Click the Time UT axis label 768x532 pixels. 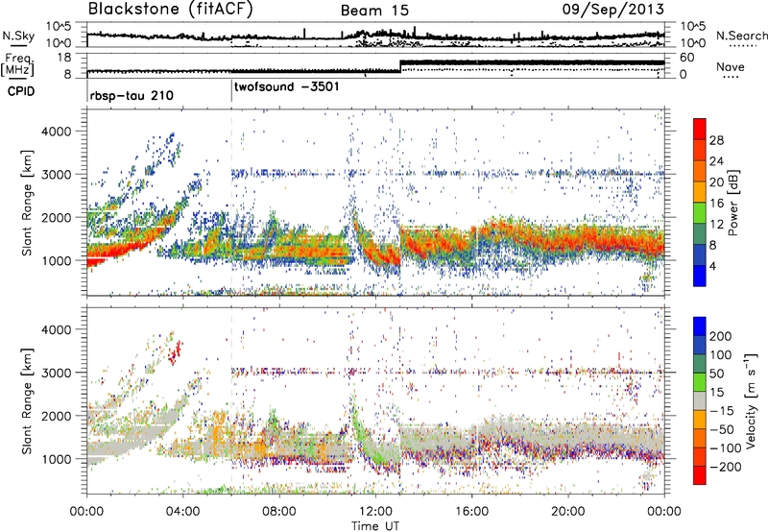point(375,526)
